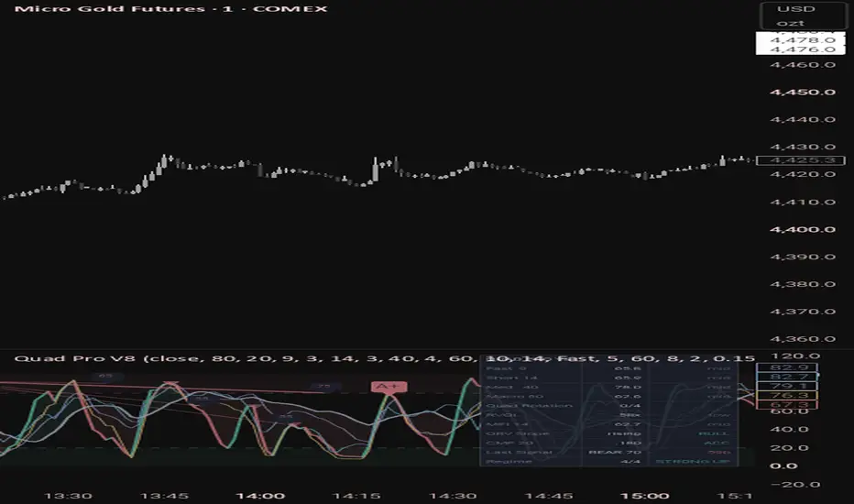Click the 4,478.0 price label box
This screenshot has width=854, height=504.
coord(801,39)
